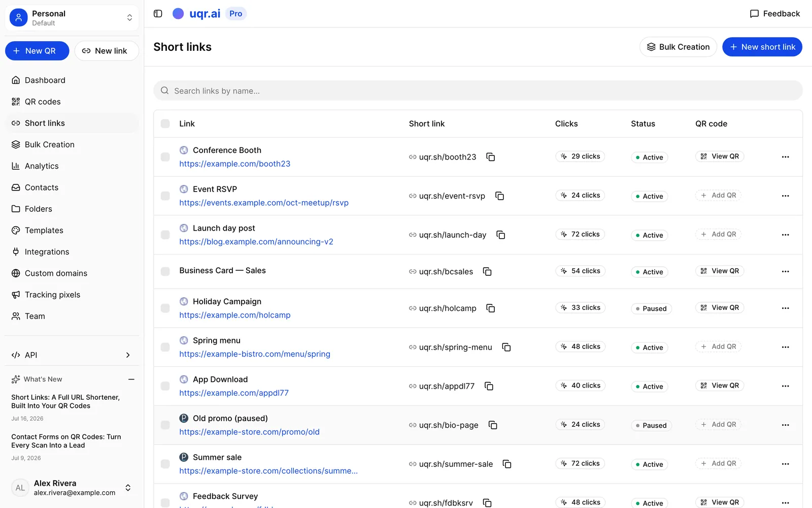Copy the uqr.sh/launch-day short link
Image resolution: width=812 pixels, height=508 pixels.
point(501,235)
